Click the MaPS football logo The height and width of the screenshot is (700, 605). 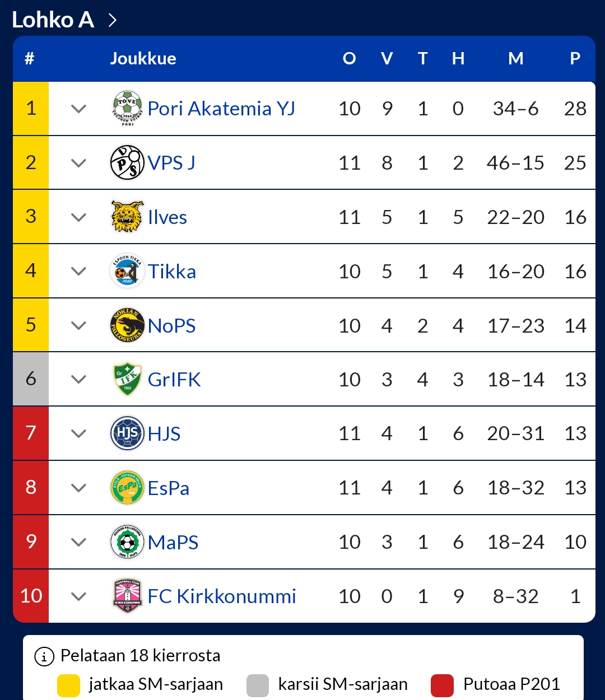[127, 542]
